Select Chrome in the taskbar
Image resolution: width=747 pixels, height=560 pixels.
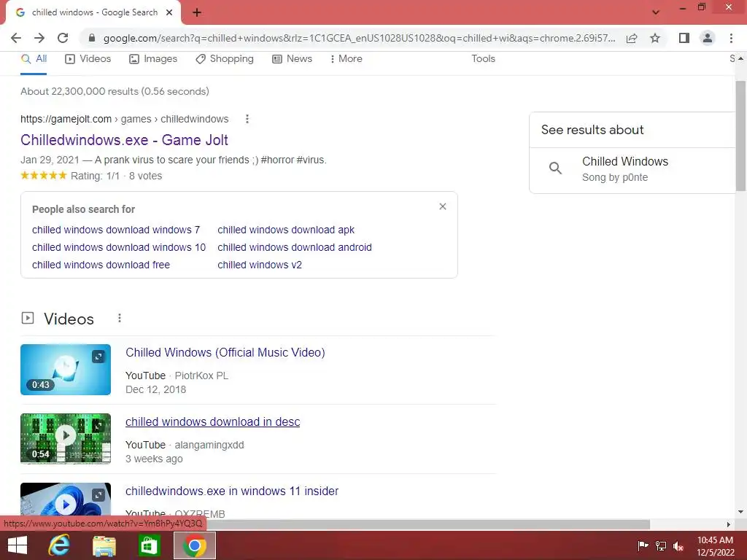(x=194, y=545)
